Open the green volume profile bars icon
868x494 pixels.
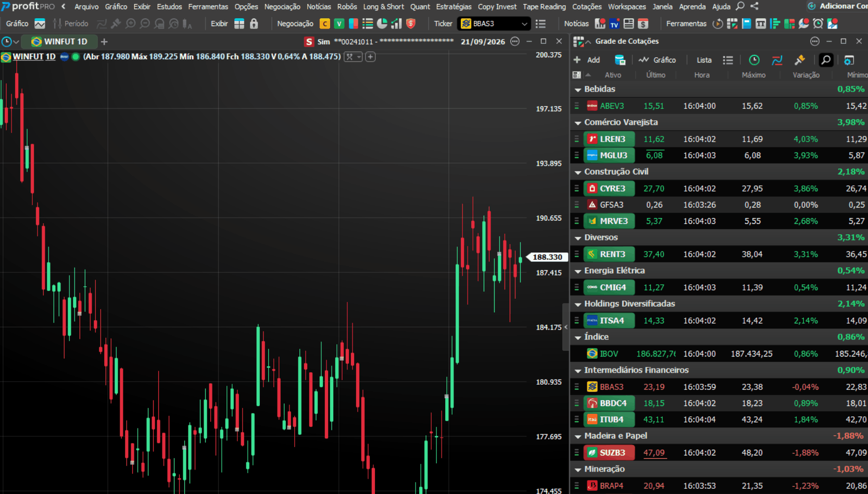click(775, 23)
